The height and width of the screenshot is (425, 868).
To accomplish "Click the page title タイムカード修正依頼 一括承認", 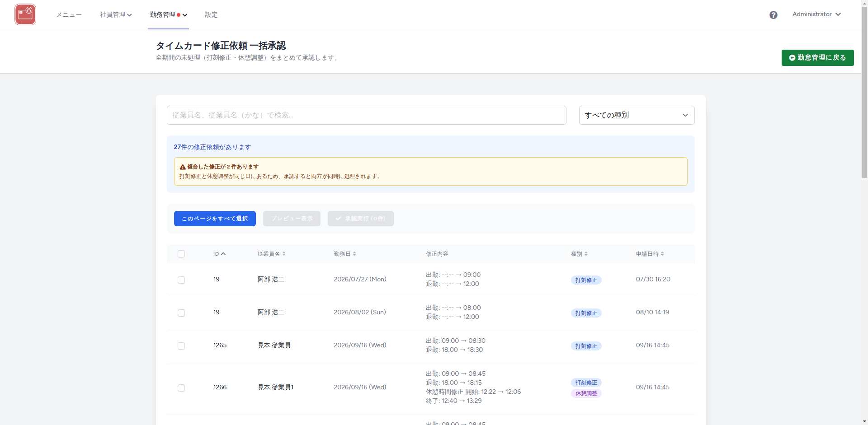I will click(x=221, y=46).
